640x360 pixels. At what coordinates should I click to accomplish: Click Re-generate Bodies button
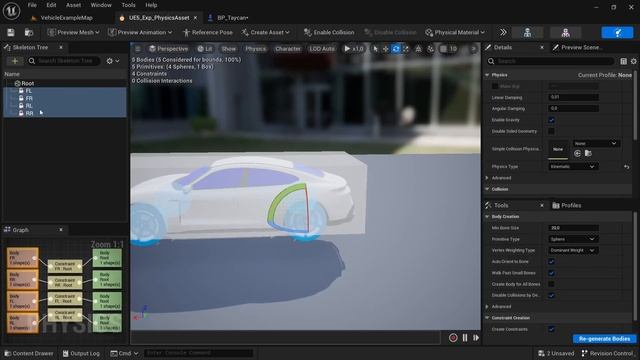click(604, 339)
